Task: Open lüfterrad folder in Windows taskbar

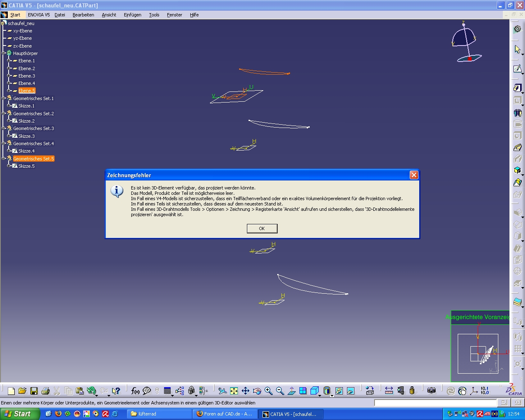Action: pyautogui.click(x=159, y=414)
